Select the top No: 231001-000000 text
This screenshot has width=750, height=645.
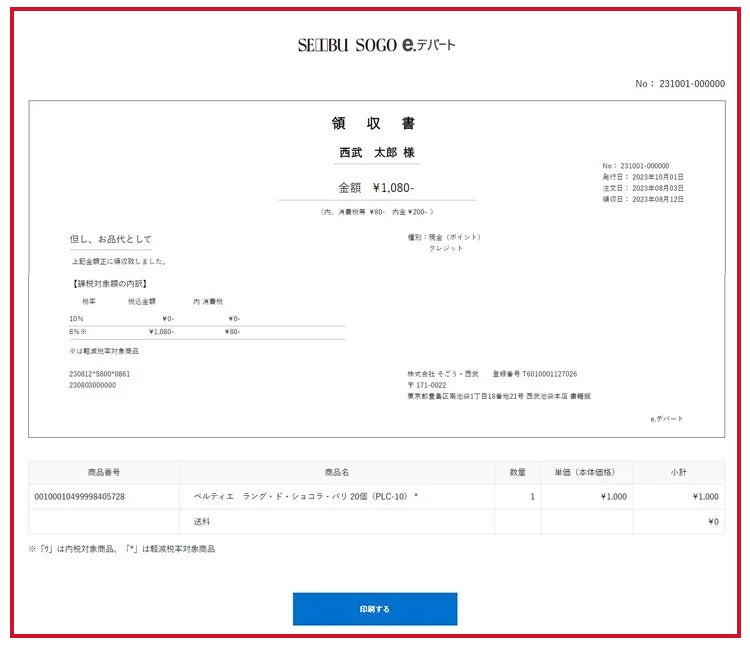(x=680, y=84)
